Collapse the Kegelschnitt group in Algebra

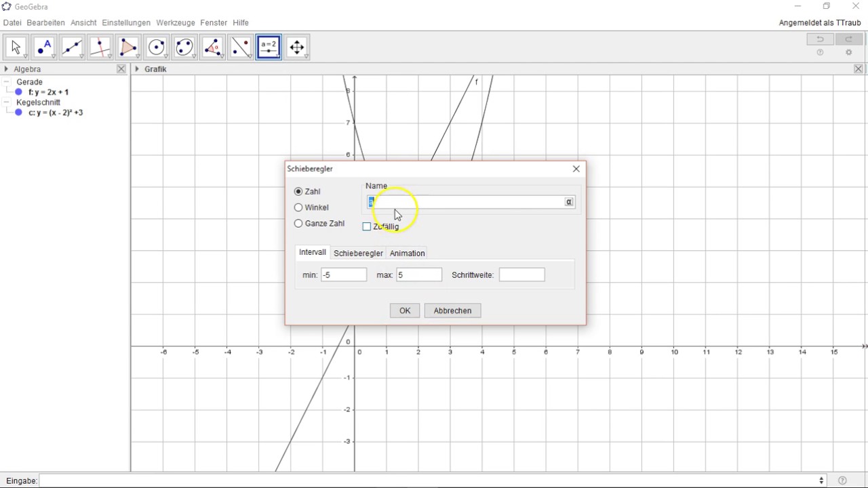pos(6,102)
